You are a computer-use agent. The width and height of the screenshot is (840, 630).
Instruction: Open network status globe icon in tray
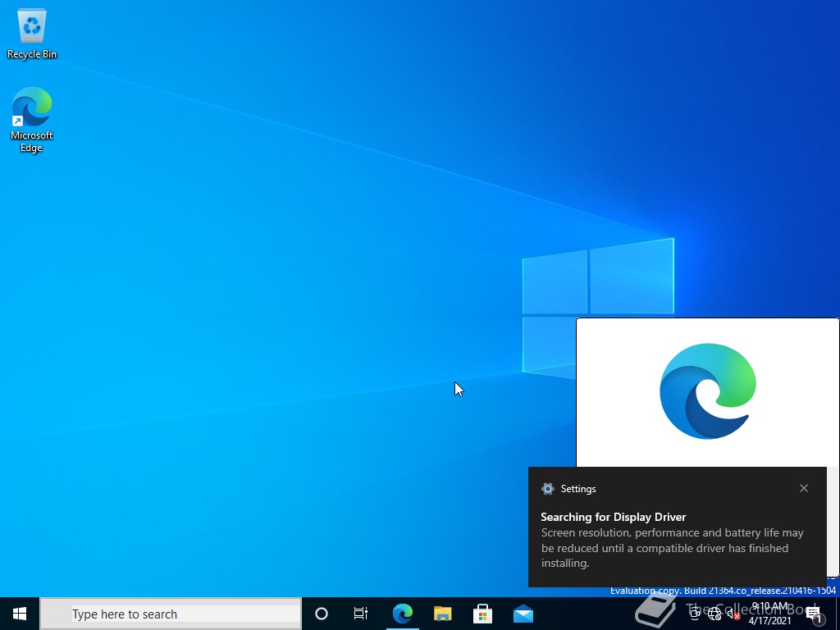(x=714, y=614)
